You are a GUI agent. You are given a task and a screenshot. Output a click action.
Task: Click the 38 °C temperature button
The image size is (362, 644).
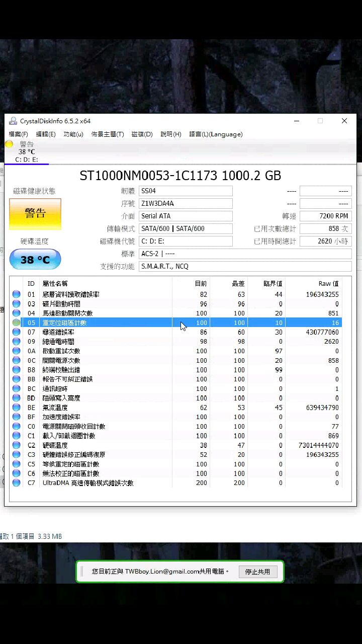35,260
